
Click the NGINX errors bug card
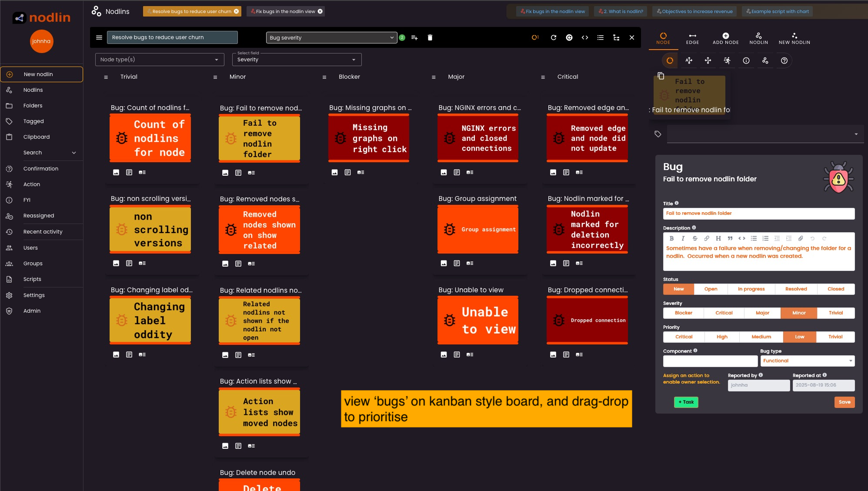click(477, 138)
